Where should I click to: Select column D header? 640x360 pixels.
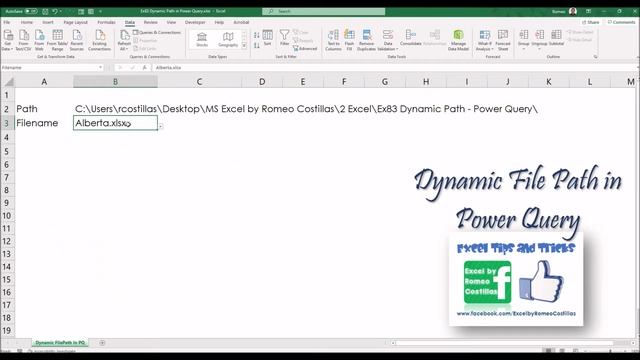pyautogui.click(x=262, y=82)
